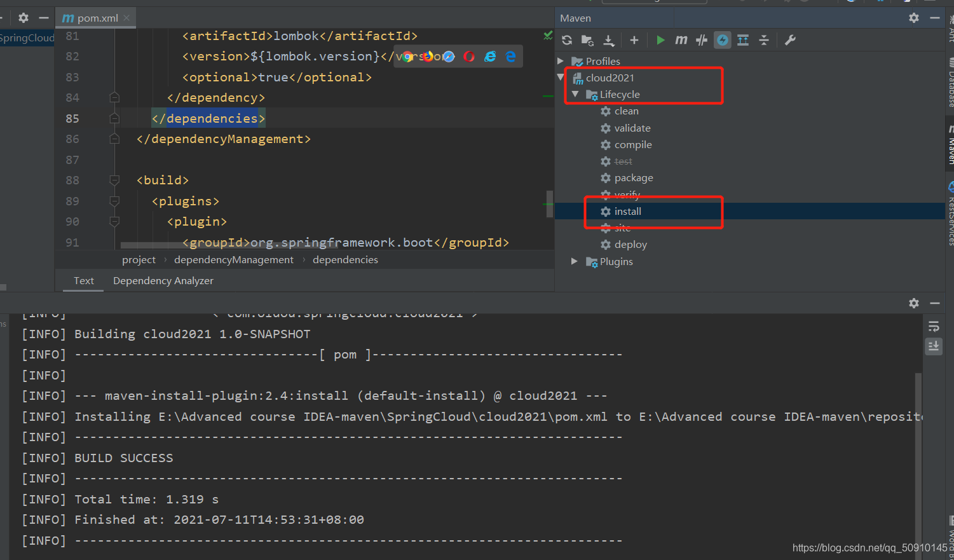Place cursor on '</dependencyManagement>' tag
Screen dimensions: 954x560
(224, 139)
